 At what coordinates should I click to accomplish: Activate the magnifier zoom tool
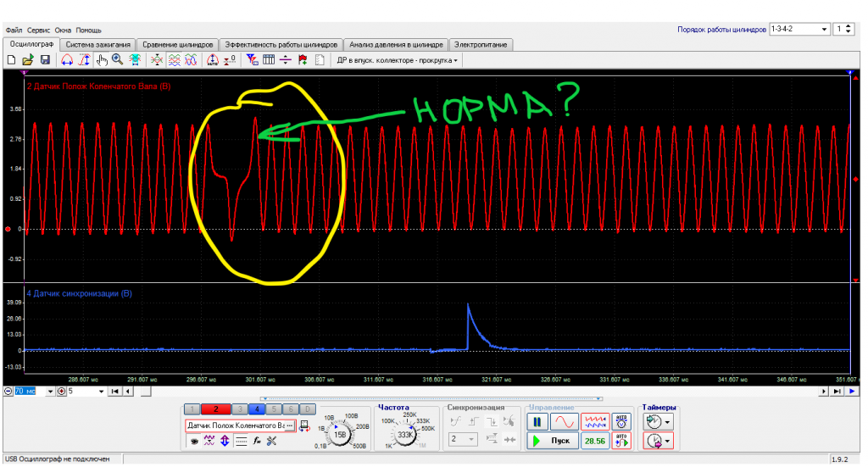(117, 60)
